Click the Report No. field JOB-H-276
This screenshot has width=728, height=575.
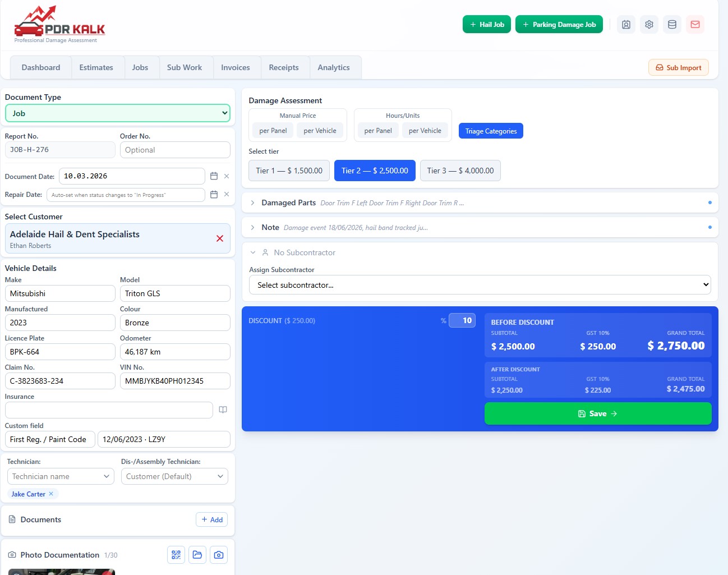60,150
